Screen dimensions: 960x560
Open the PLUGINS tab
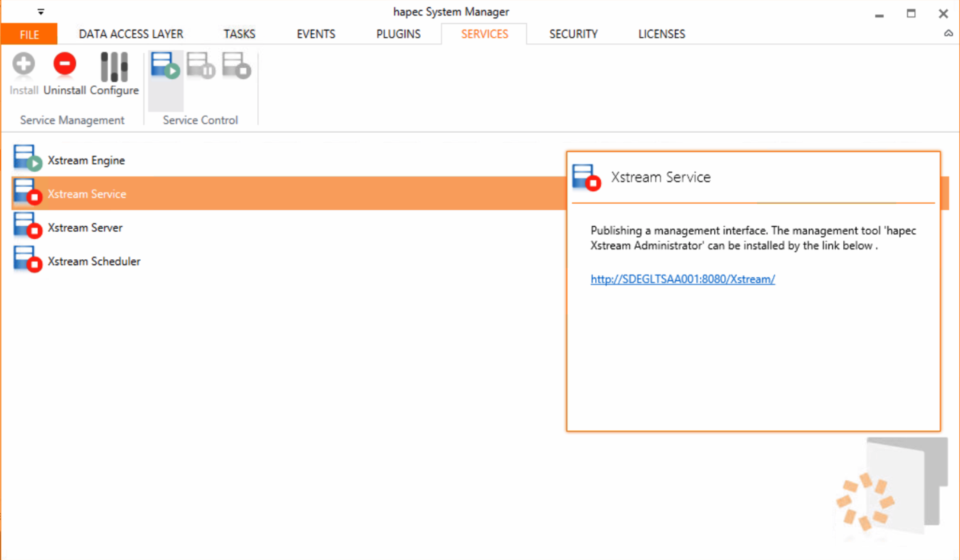click(398, 34)
